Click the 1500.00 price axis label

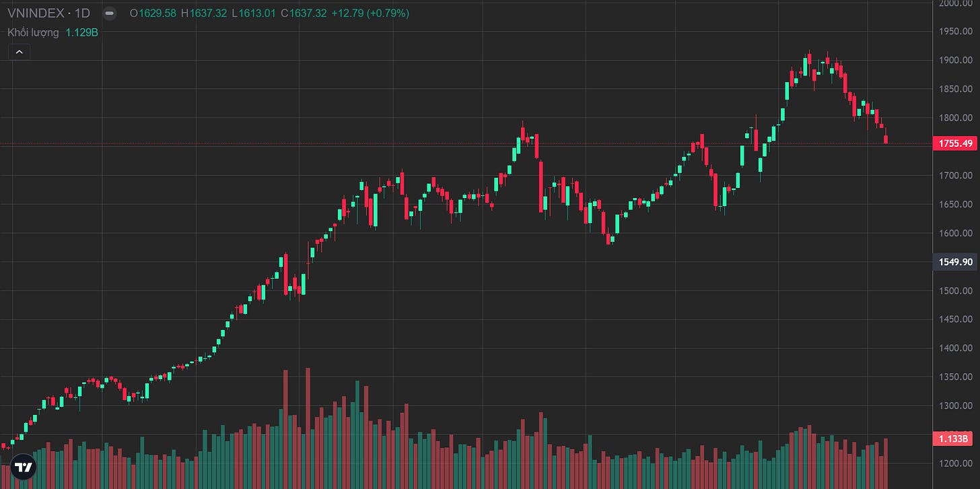click(x=957, y=291)
